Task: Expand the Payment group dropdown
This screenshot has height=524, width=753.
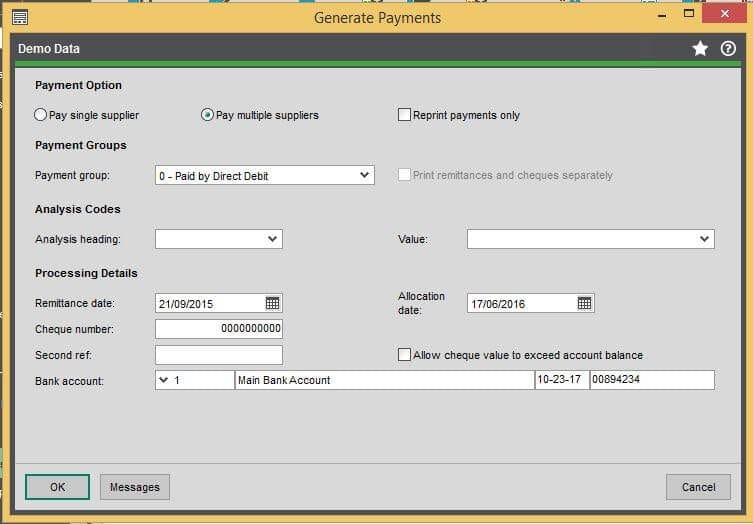Action: coord(364,175)
